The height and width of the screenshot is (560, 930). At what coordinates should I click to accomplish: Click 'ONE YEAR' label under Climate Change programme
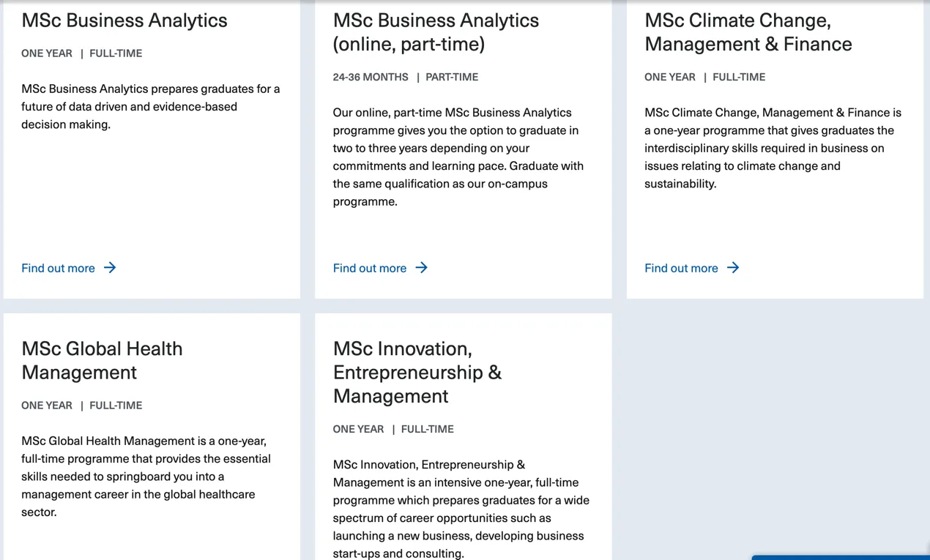click(669, 77)
